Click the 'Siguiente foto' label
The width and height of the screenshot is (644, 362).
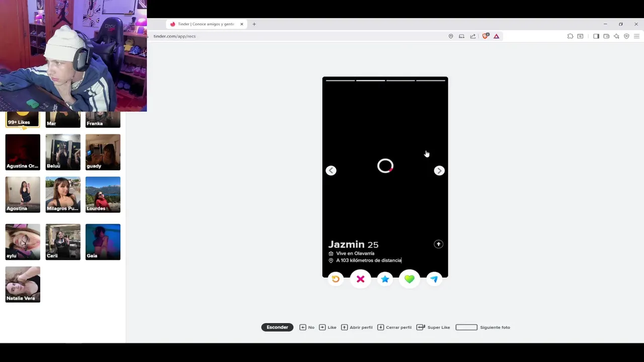pos(495,327)
